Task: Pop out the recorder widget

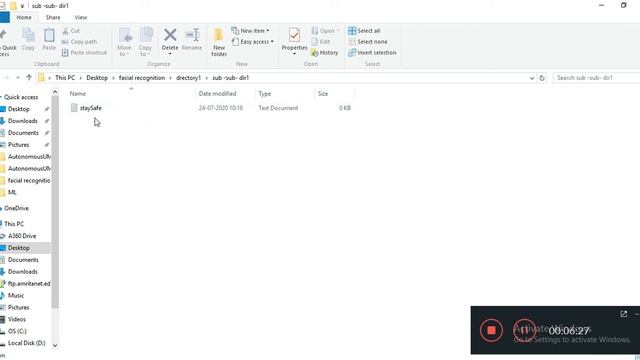Action: (624, 314)
